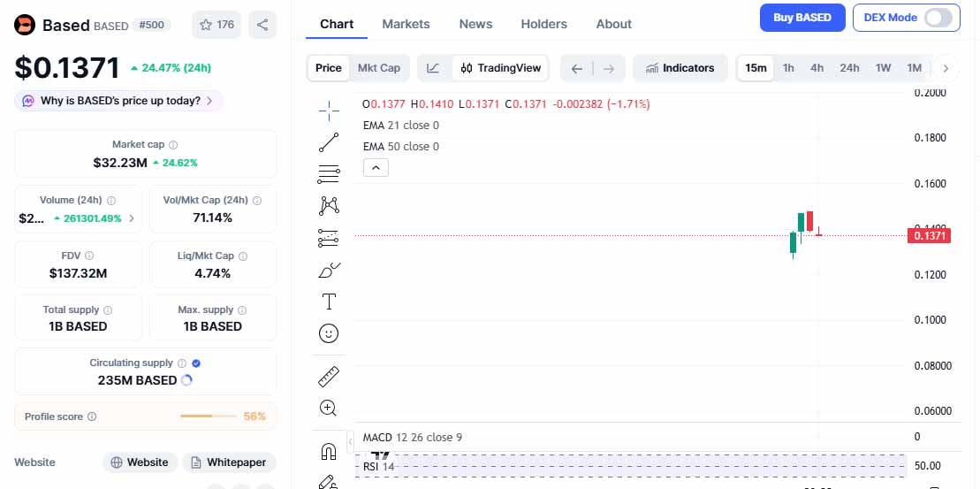Open the Holders tab
Image resolution: width=980 pixels, height=489 pixels.
point(544,24)
